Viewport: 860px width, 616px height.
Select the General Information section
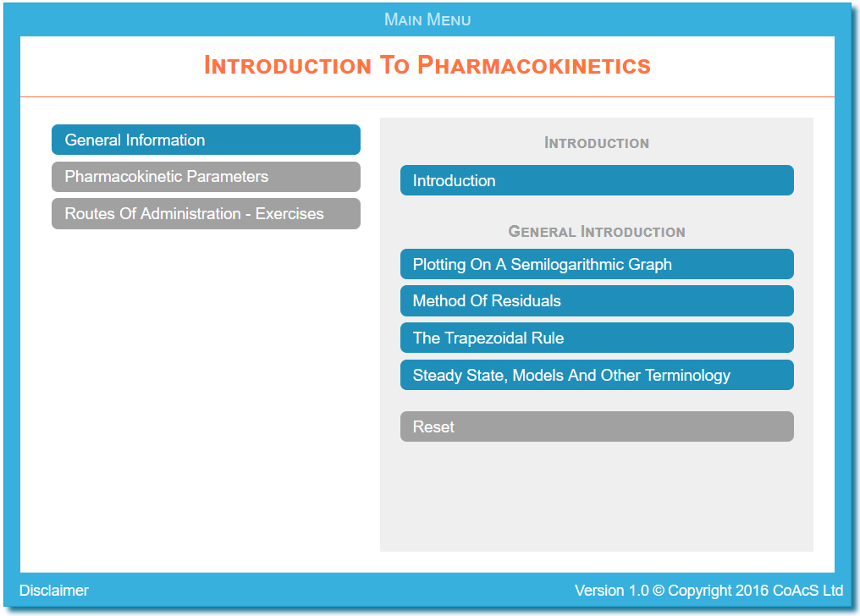[207, 140]
